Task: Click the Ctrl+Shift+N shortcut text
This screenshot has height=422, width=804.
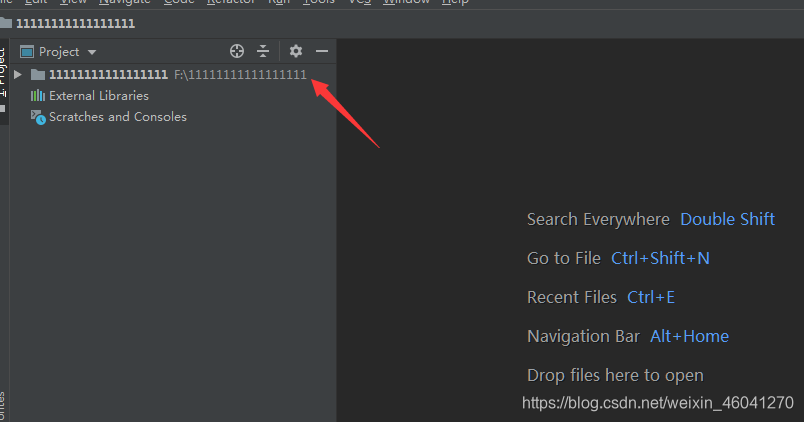Action: 660,258
